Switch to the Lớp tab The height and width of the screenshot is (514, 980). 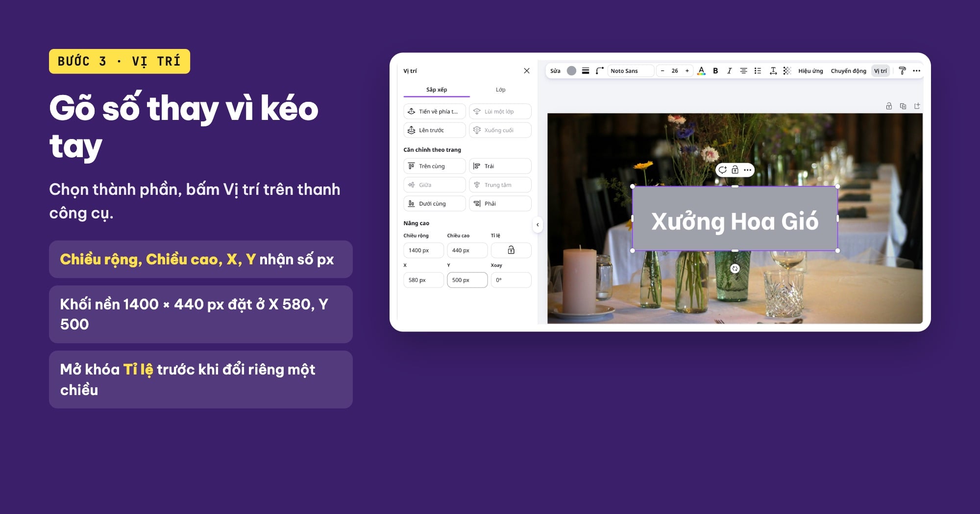(x=500, y=90)
